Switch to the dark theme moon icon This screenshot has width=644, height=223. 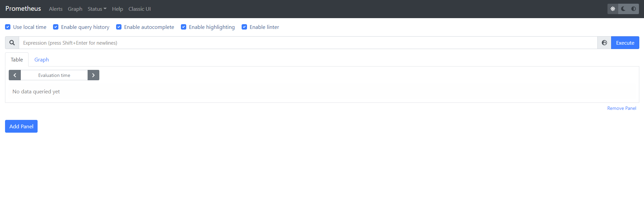(623, 9)
